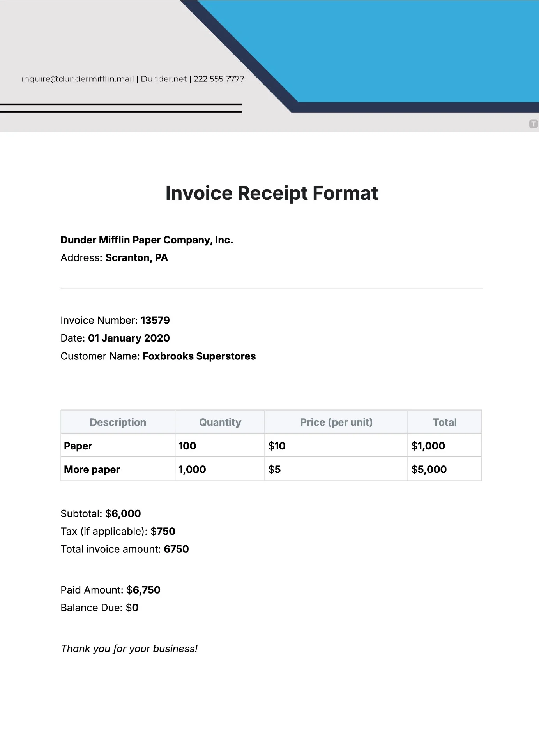Select the Total invoice amount: 6750 line
The width and height of the screenshot is (539, 756).
pyautogui.click(x=125, y=549)
